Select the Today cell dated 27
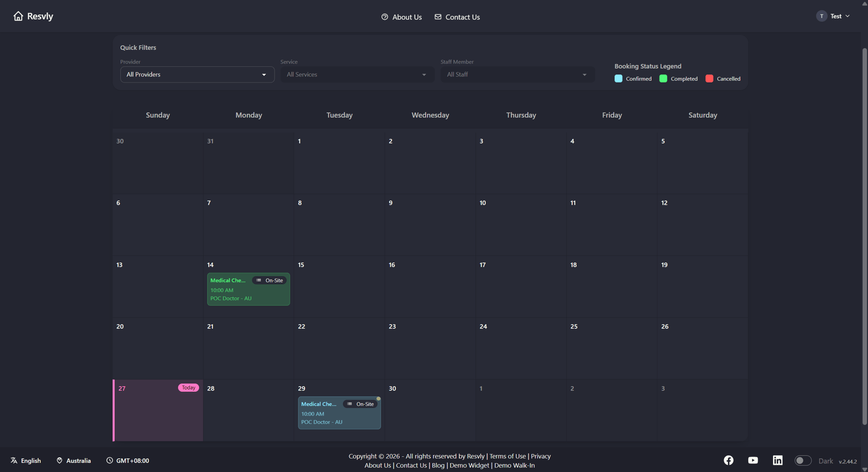This screenshot has height=472, width=868. (x=158, y=410)
